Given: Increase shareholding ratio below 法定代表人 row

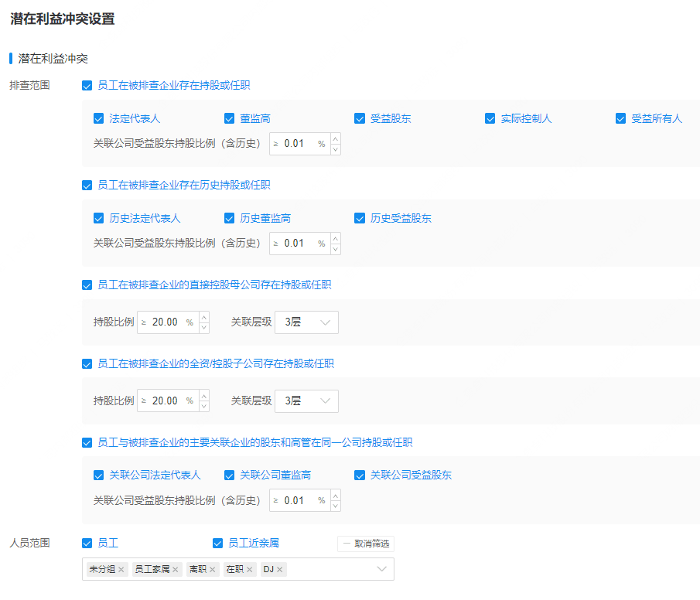Looking at the screenshot, I should tap(335, 138).
